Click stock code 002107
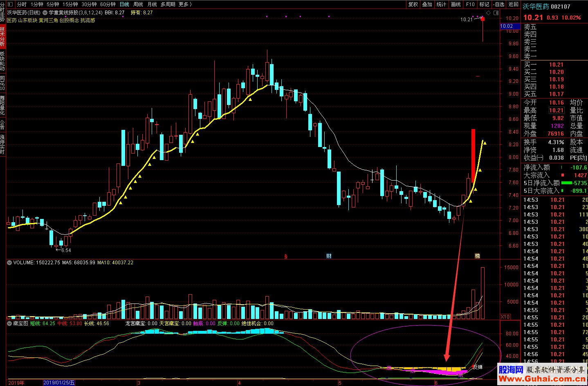Image resolution: width=588 pixels, height=386 pixels. pyautogui.click(x=561, y=7)
